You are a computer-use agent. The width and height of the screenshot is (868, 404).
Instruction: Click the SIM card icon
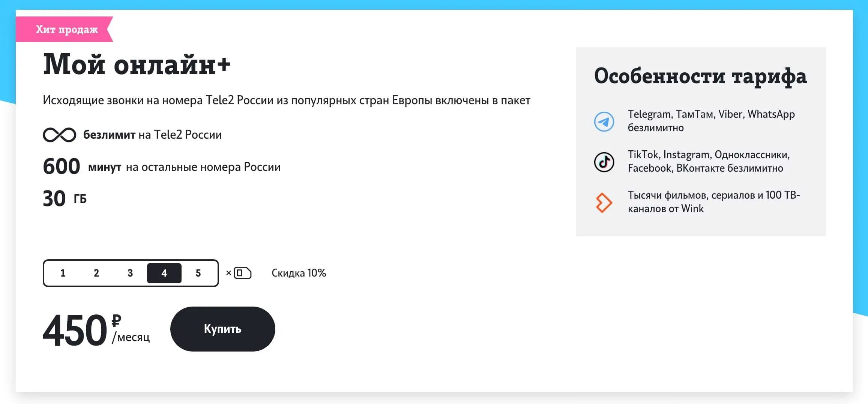click(x=242, y=273)
